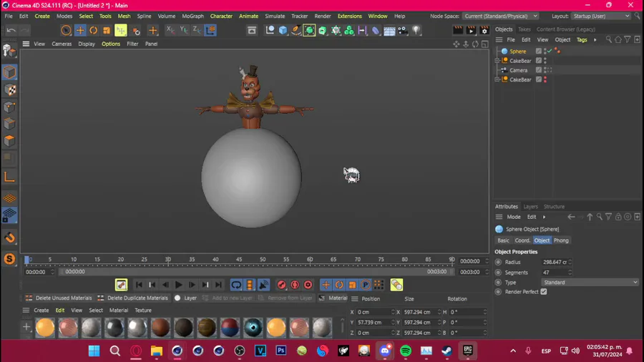Open the Workplane grid icon
This screenshot has width=644, height=362.
coord(9,198)
